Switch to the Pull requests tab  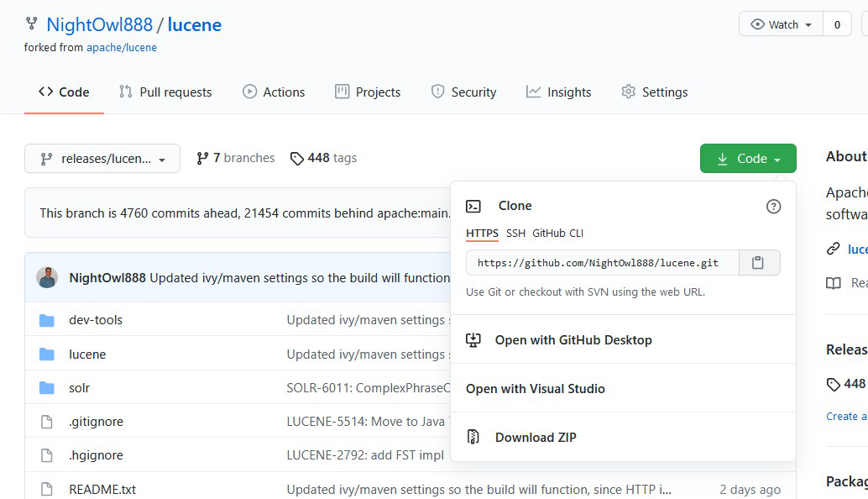pyautogui.click(x=165, y=92)
